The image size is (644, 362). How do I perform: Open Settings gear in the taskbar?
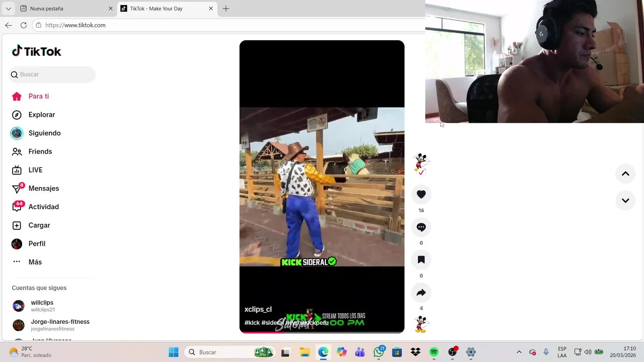coord(471,352)
